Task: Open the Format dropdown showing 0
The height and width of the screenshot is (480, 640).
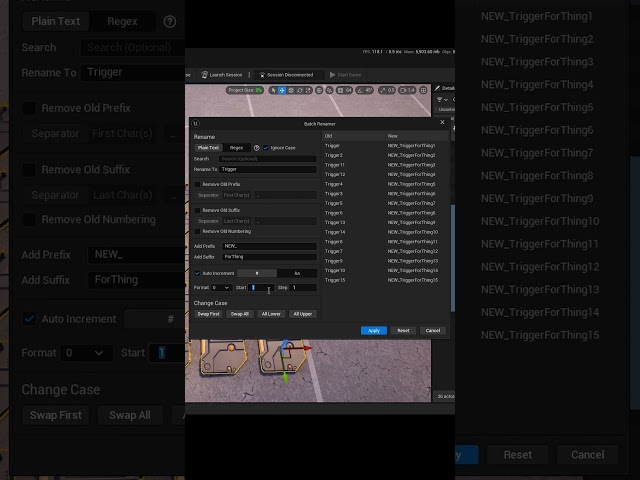Action: (x=221, y=288)
